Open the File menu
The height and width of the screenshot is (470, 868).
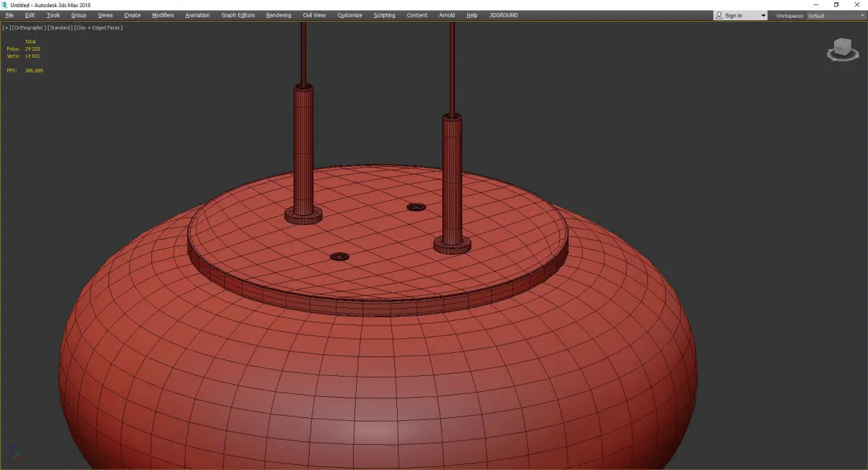point(9,15)
